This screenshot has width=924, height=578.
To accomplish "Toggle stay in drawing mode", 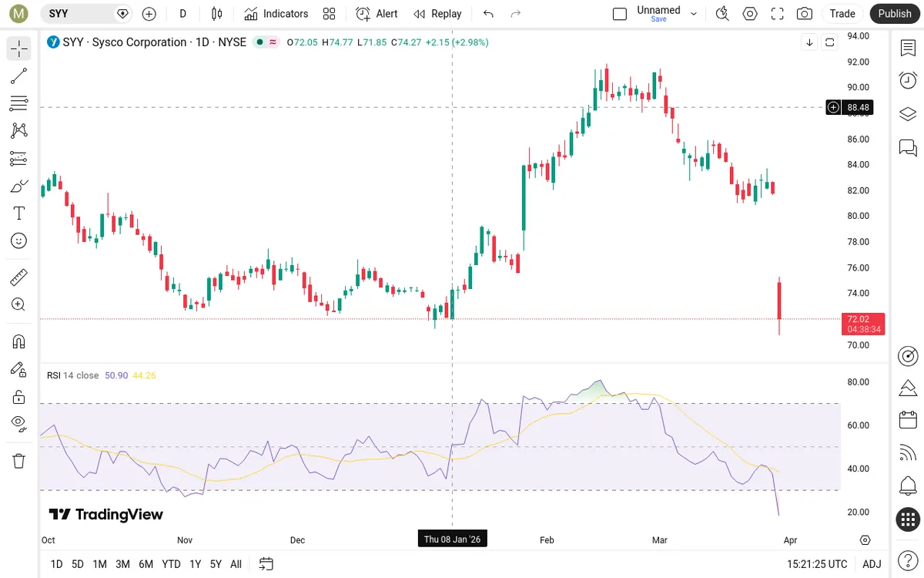I will pyautogui.click(x=19, y=369).
